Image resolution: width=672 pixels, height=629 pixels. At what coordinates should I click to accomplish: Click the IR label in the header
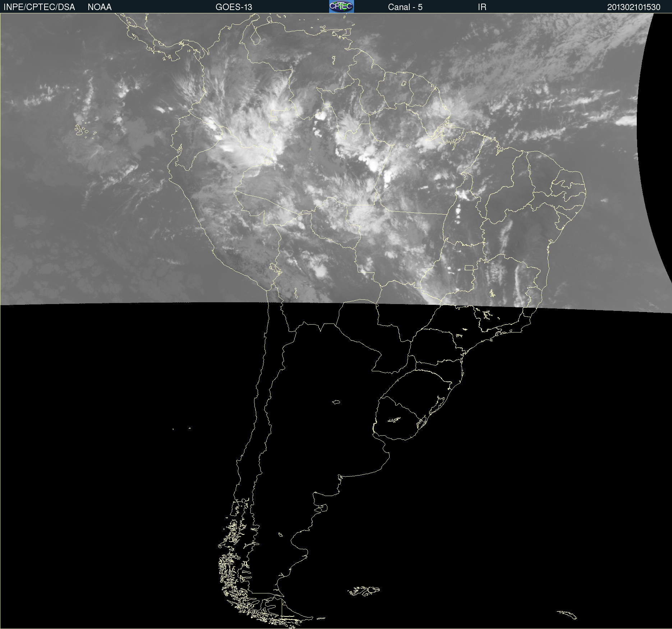coord(482,7)
